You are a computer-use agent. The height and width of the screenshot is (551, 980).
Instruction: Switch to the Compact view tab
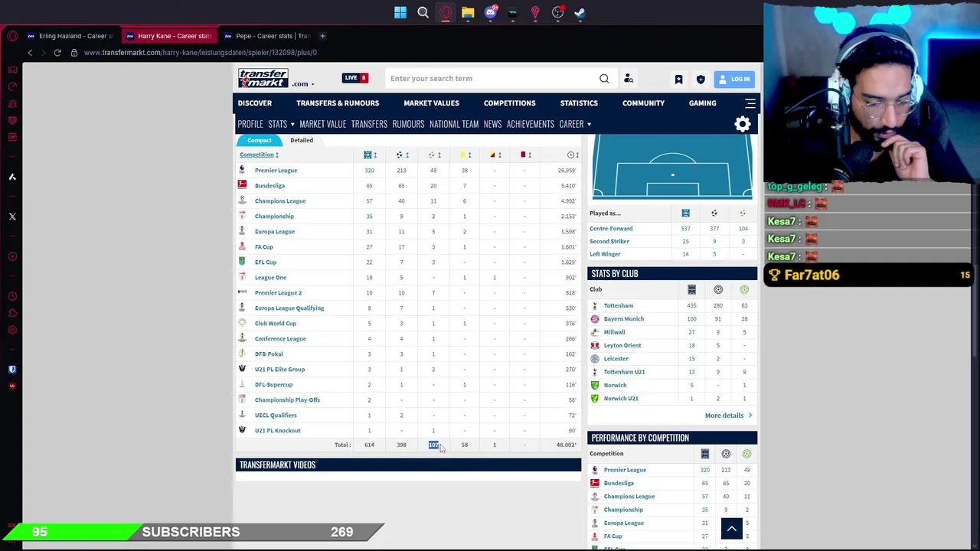click(x=260, y=140)
